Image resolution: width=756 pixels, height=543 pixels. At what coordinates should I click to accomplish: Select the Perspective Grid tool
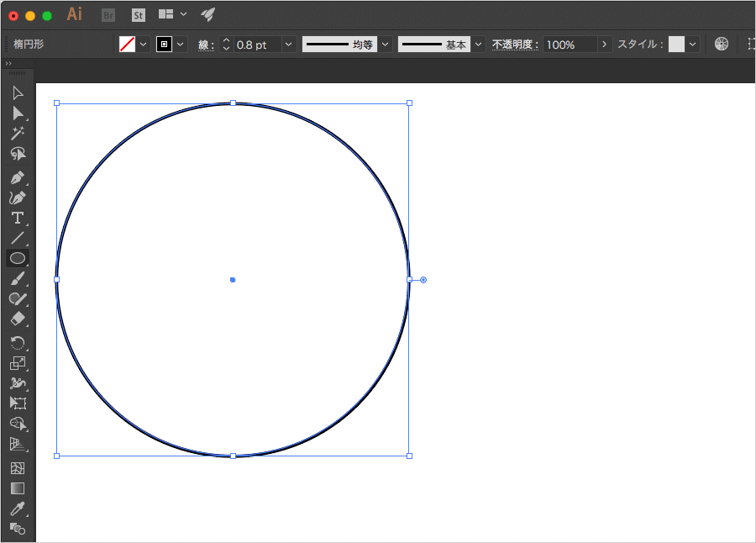point(18,444)
